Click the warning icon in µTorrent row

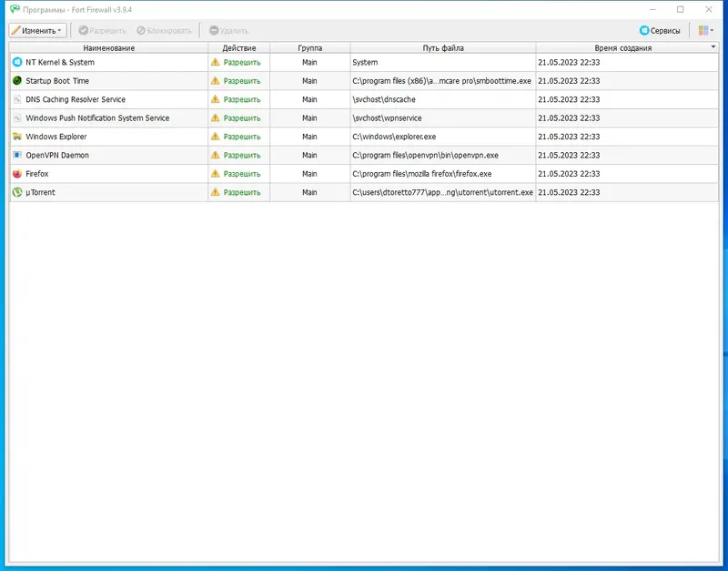pyautogui.click(x=215, y=192)
